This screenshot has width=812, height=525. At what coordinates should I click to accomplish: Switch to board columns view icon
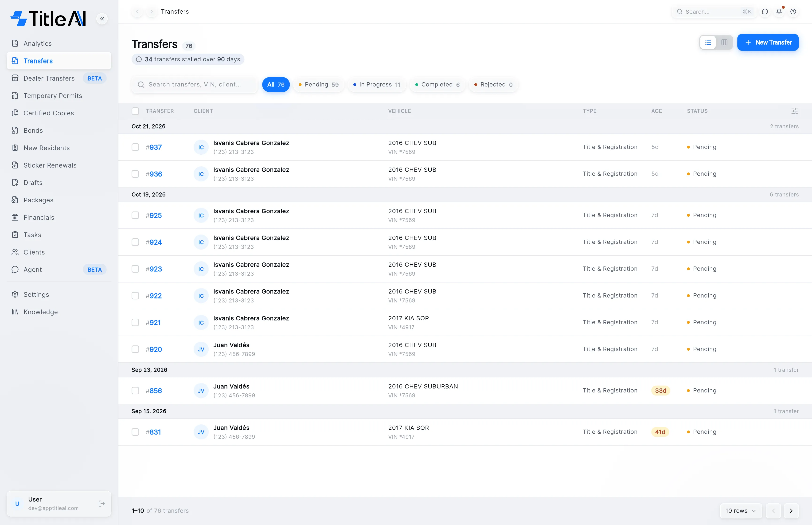pyautogui.click(x=724, y=42)
